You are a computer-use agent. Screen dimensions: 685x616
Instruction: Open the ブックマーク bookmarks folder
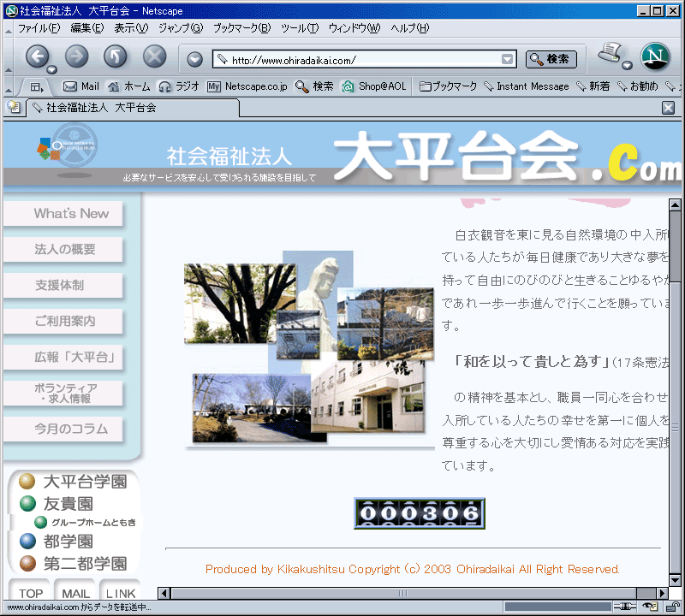448,86
